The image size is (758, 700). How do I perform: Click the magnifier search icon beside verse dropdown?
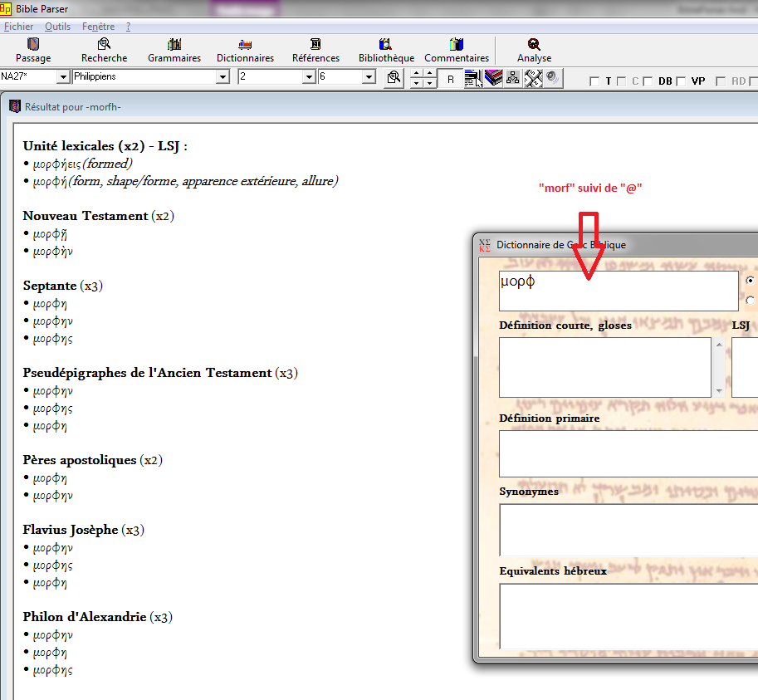point(394,78)
